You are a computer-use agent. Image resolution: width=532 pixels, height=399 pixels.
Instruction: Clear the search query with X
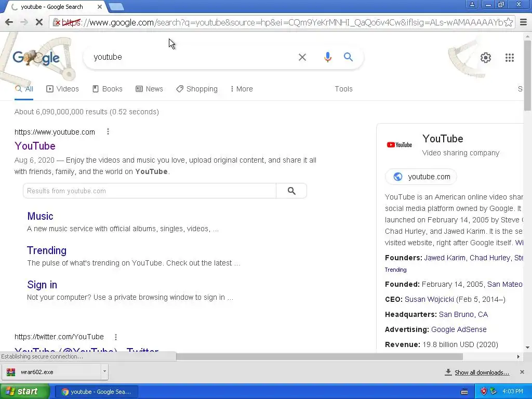tap(302, 57)
